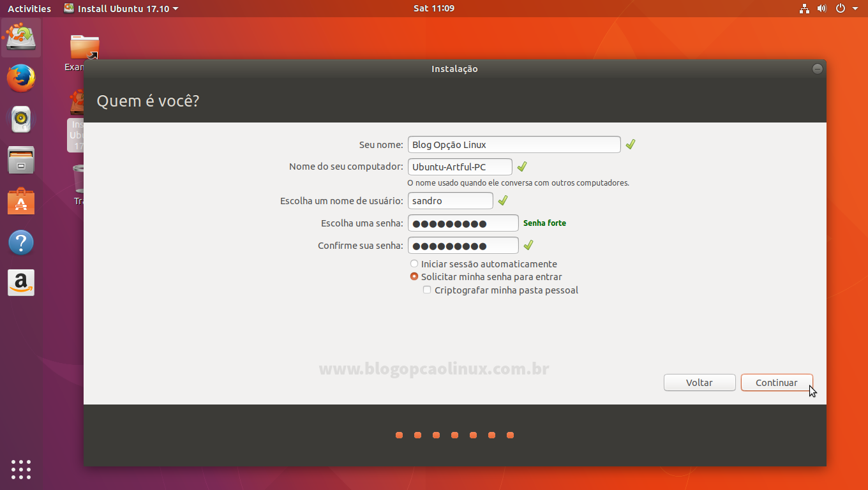Open the Help icon in dock

pos(21,242)
